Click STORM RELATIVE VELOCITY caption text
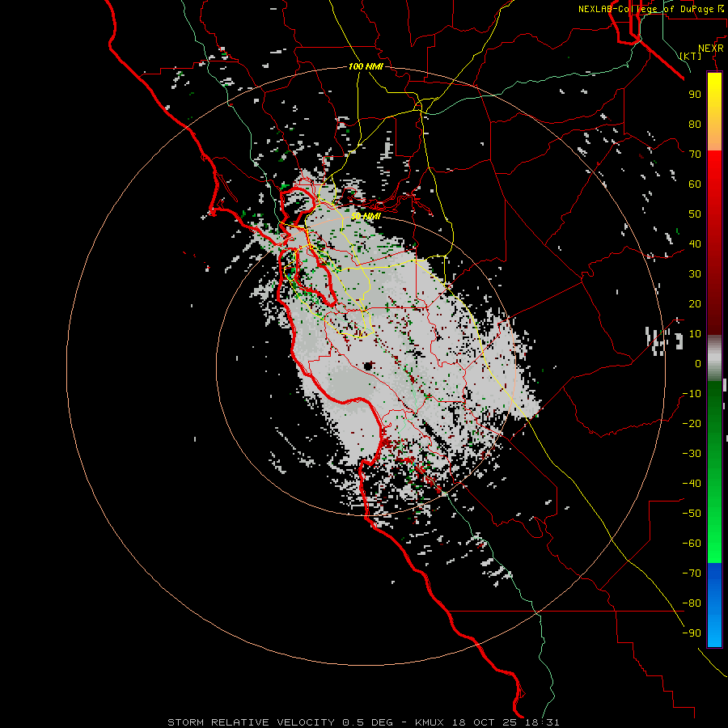Screen dimensions: 728x728 [x=251, y=722]
